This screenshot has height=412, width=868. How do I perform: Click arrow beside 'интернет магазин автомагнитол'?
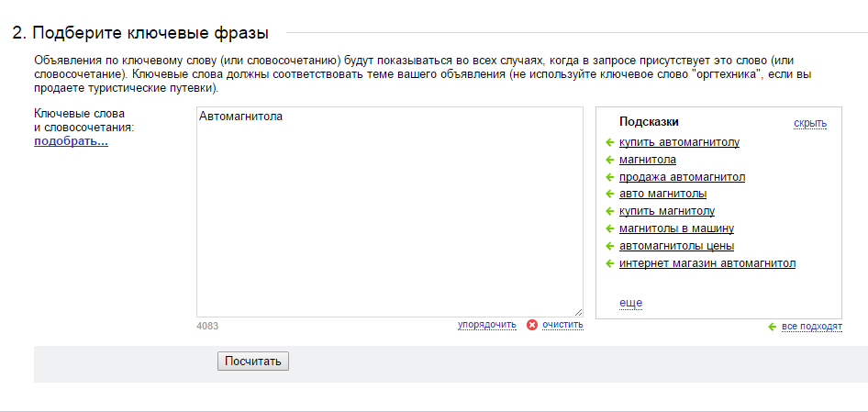[610, 263]
